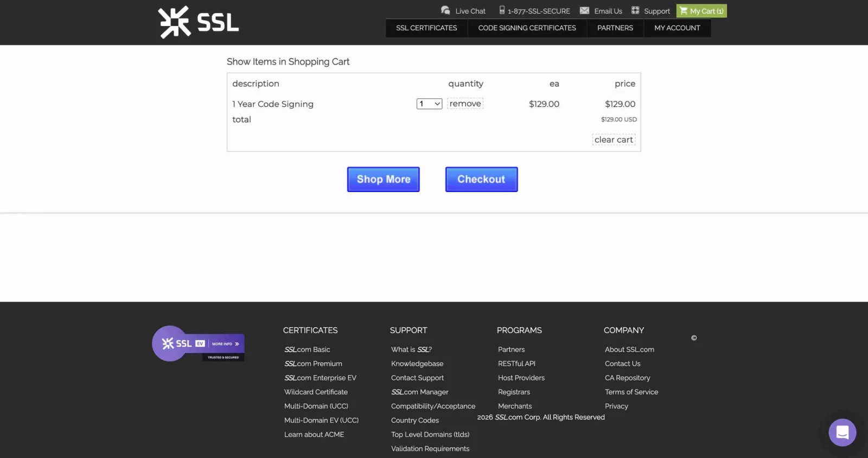This screenshot has height=458, width=868.
Task: Click the COMPANY footer heading
Action: click(x=624, y=330)
